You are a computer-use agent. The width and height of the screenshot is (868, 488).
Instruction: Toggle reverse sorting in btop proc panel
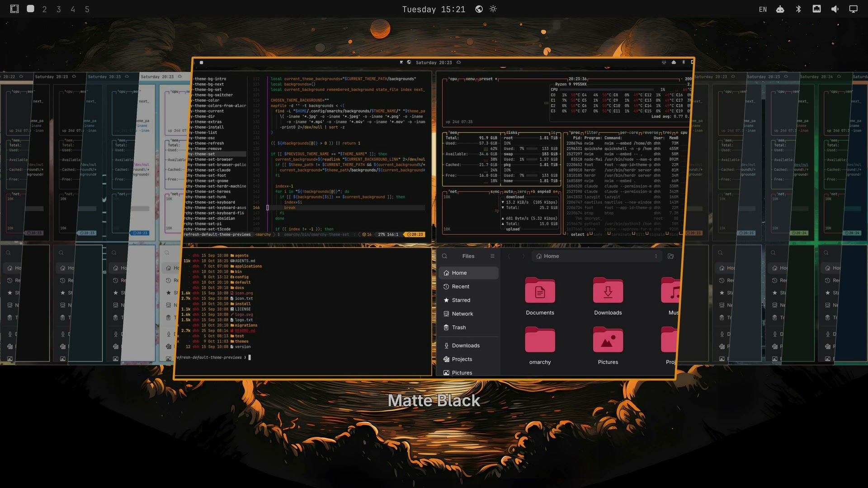(x=651, y=133)
